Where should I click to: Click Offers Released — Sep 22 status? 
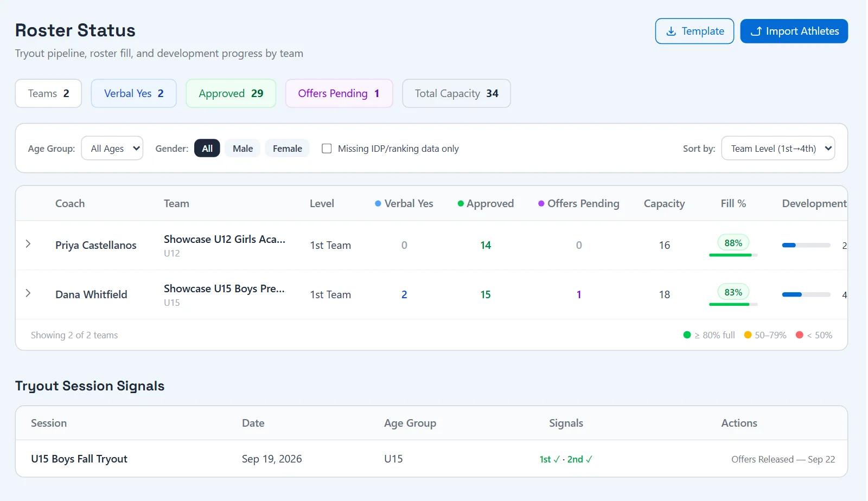tap(783, 459)
